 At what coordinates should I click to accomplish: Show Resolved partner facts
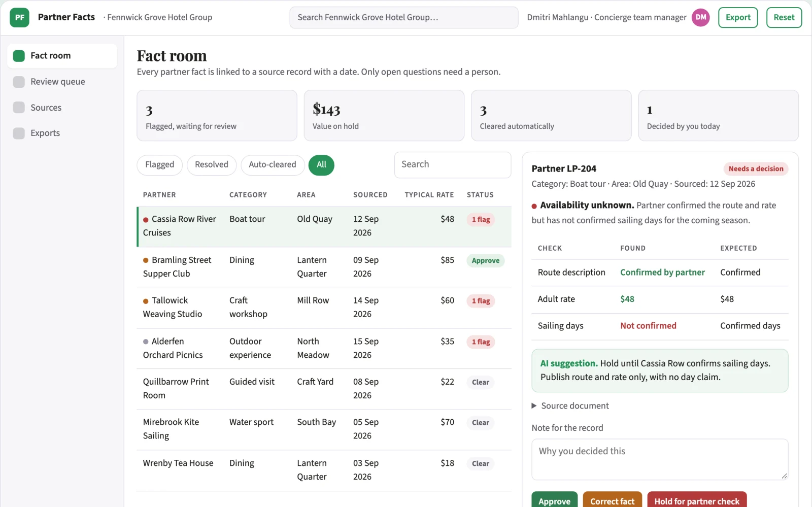[212, 165]
